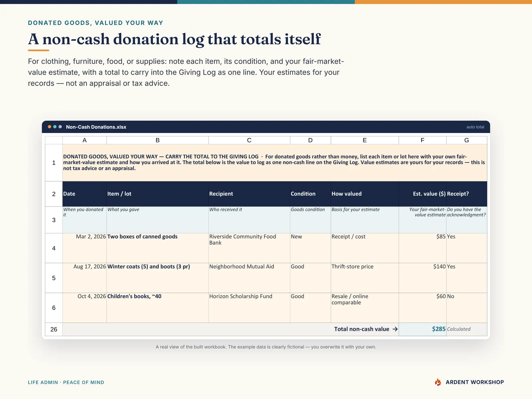Click the '$285' total cell
Screen dimensions: 532x399
click(x=423, y=329)
